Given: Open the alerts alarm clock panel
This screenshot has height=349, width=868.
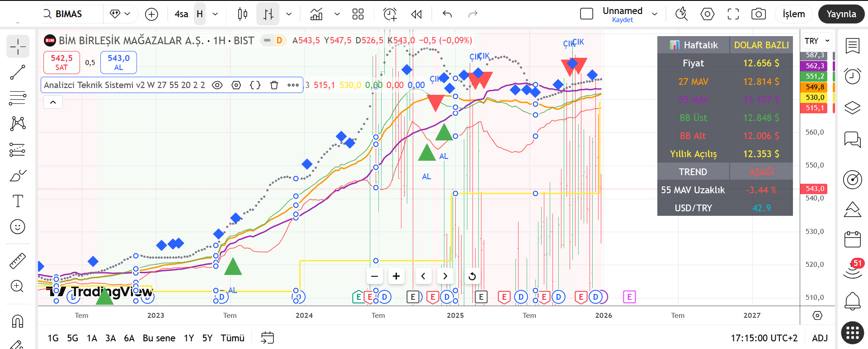Looking at the screenshot, I should [853, 76].
